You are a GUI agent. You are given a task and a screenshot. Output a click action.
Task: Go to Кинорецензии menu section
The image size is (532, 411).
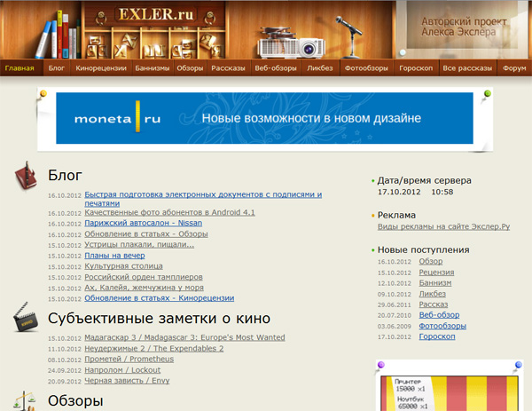(98, 67)
